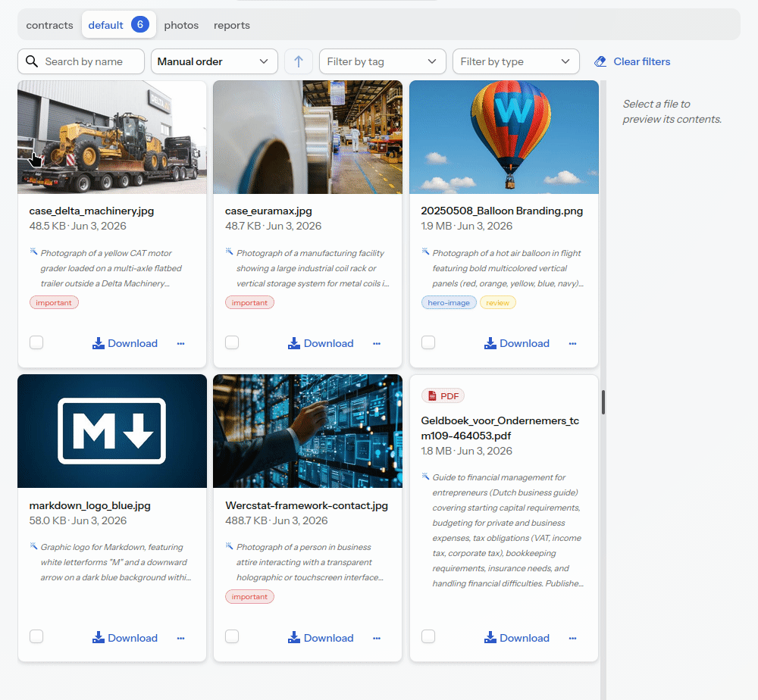The width and height of the screenshot is (758, 700).
Task: Select checkbox for Geldboek_voor_Ondernemers PDF
Action: (x=428, y=636)
